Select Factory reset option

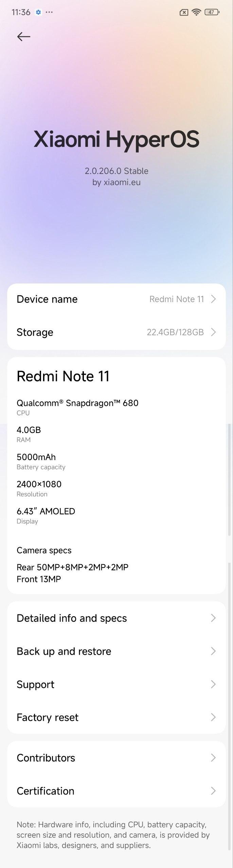click(x=116, y=717)
